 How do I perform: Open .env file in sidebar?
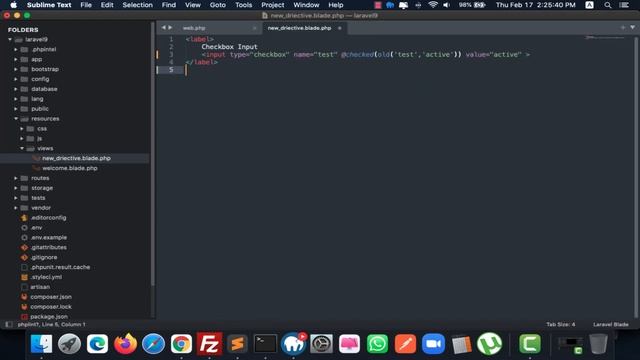coord(36,227)
